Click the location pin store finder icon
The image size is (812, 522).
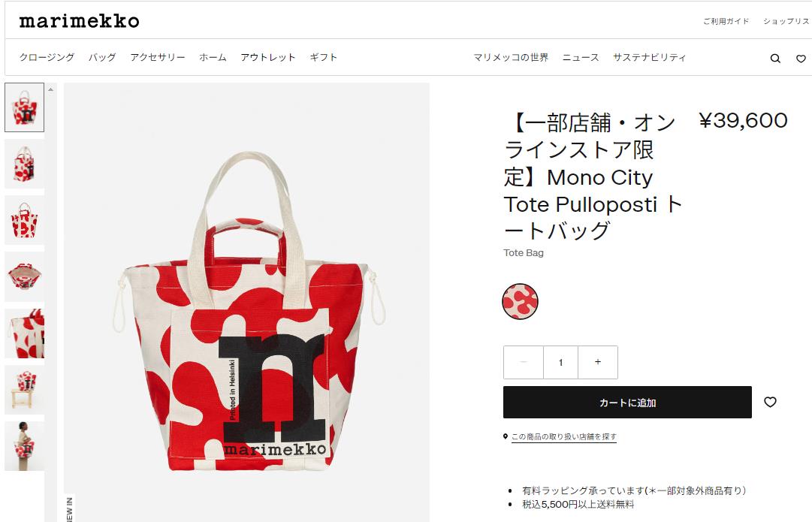[x=506, y=436]
